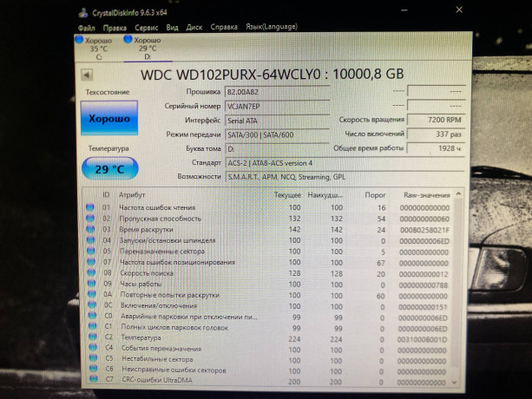Screen dimensions: 532x399
Task: Click the Raw-значения column header
Action: pyautogui.click(x=426, y=195)
